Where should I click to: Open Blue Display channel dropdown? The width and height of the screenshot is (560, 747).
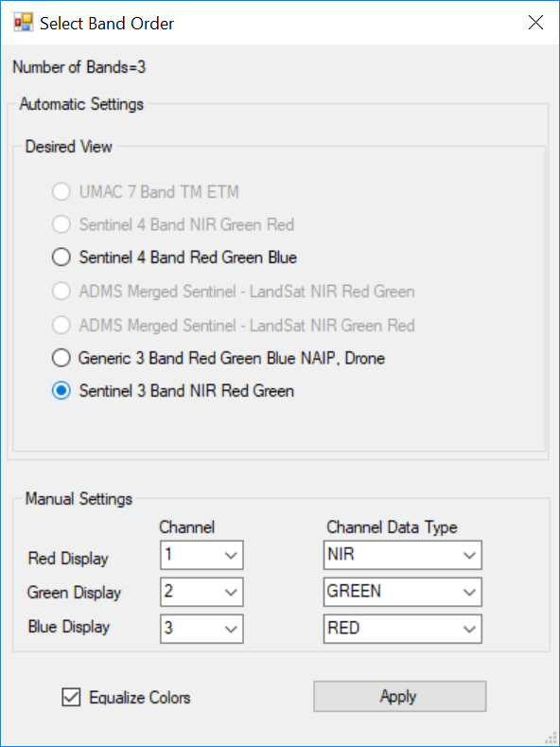pos(201,629)
